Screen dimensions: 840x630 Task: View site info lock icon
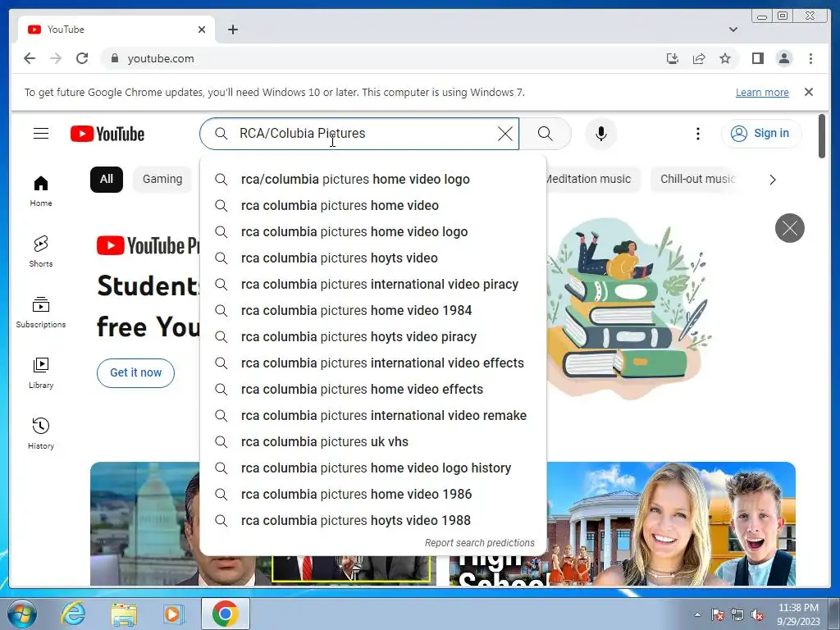114,58
